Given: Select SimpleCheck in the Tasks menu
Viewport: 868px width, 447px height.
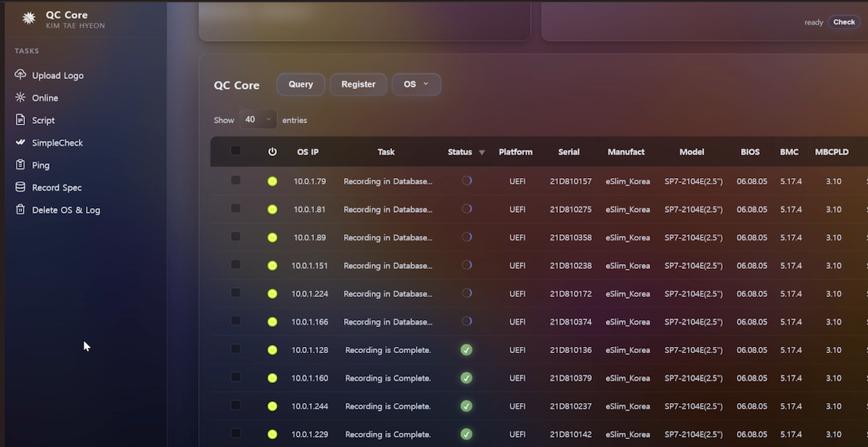Looking at the screenshot, I should tap(57, 143).
